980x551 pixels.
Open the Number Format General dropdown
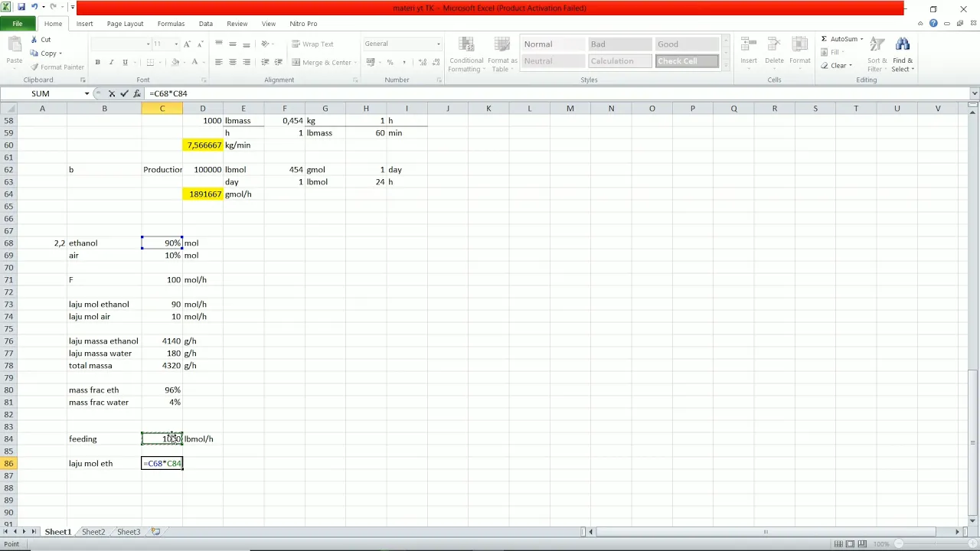pyautogui.click(x=438, y=44)
